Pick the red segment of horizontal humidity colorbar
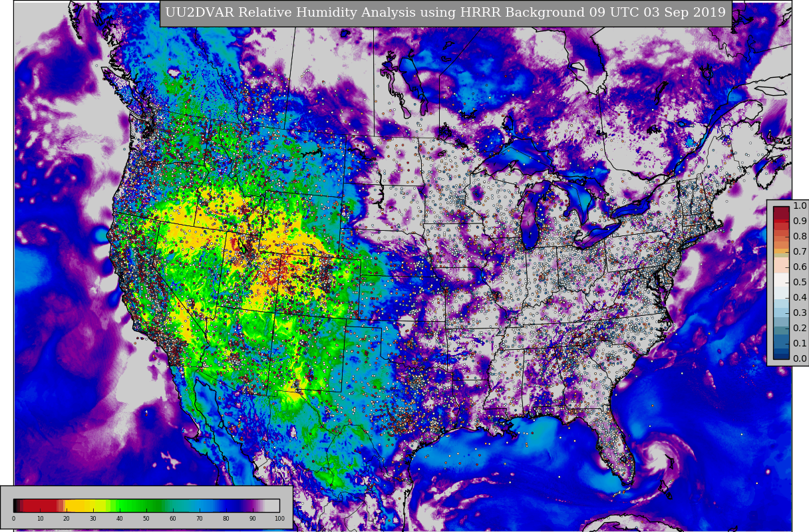Screen dimensions: 809x532 tap(40, 505)
